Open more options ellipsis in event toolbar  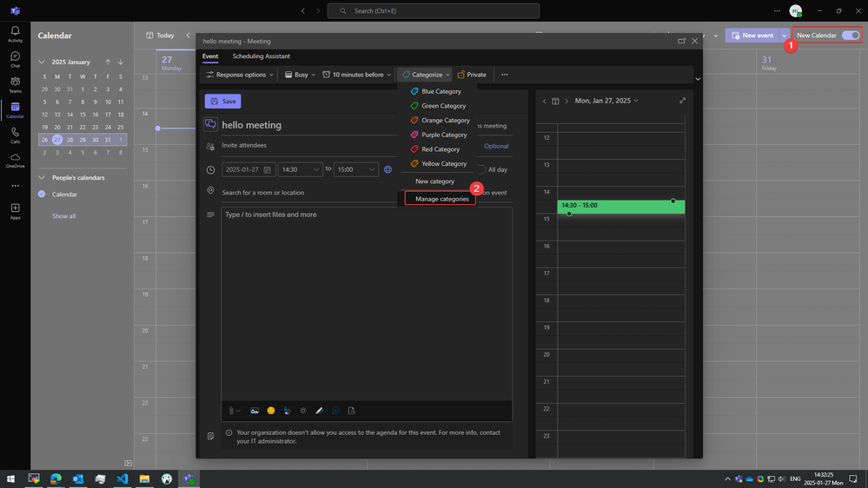pyautogui.click(x=504, y=75)
